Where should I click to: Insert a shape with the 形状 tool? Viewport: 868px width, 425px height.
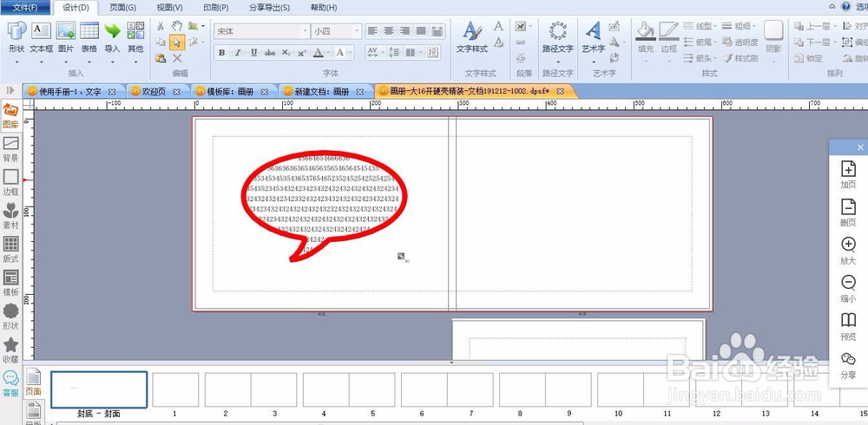click(x=16, y=37)
